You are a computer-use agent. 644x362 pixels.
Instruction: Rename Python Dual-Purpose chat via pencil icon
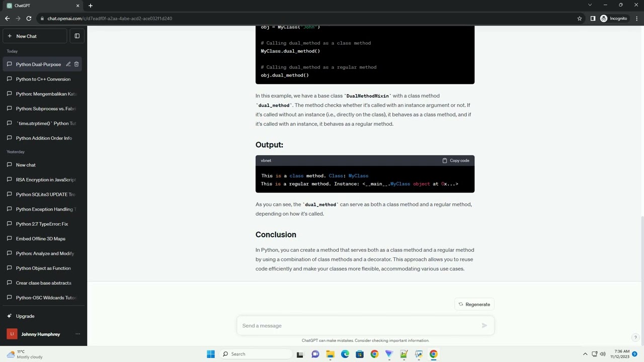(68, 64)
